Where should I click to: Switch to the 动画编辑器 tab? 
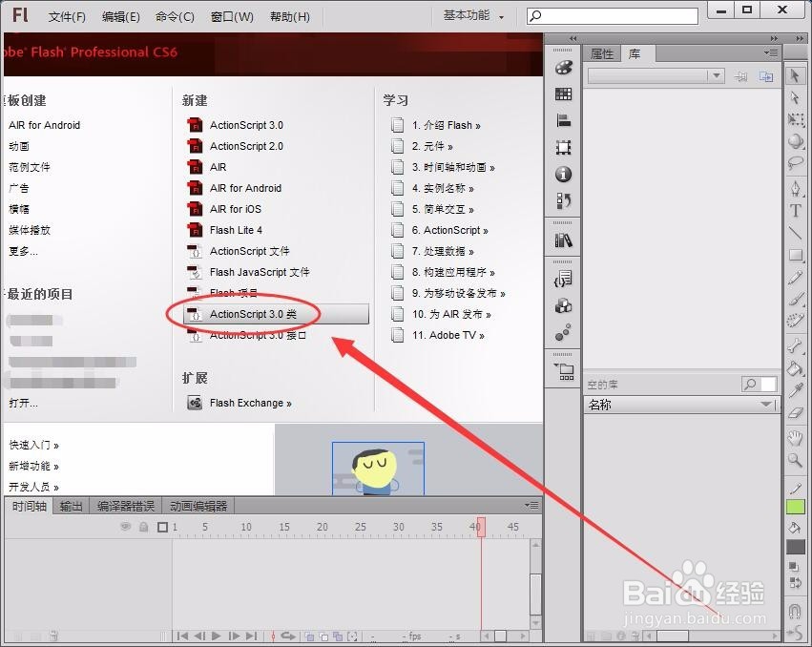198,506
